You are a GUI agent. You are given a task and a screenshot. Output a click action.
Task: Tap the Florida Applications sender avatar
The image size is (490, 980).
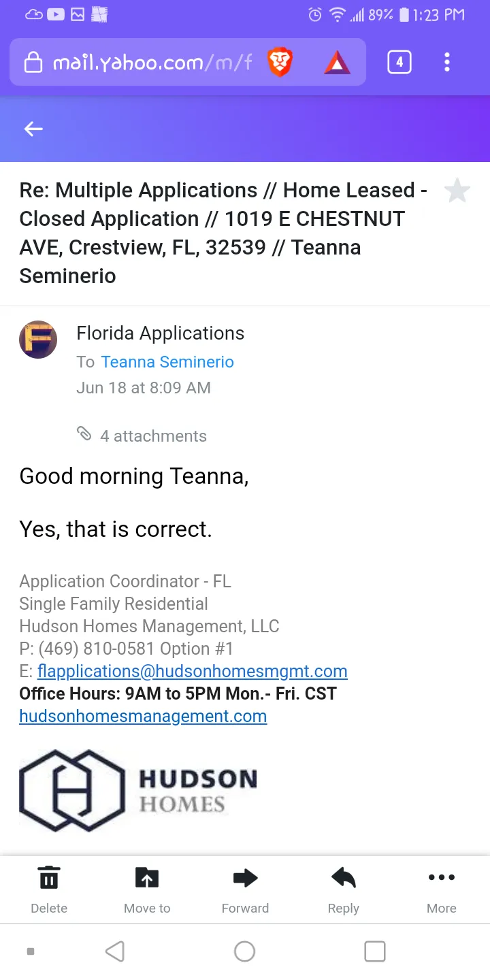point(38,340)
